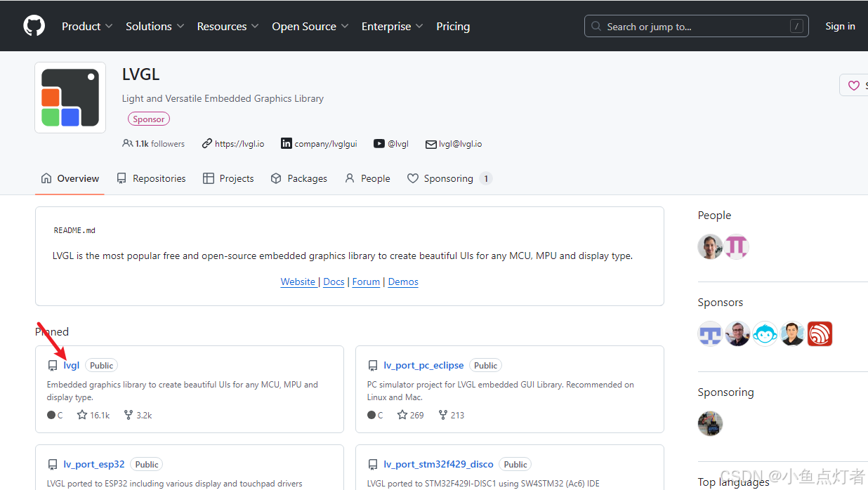Open the https://lvgl.io link

coord(239,143)
